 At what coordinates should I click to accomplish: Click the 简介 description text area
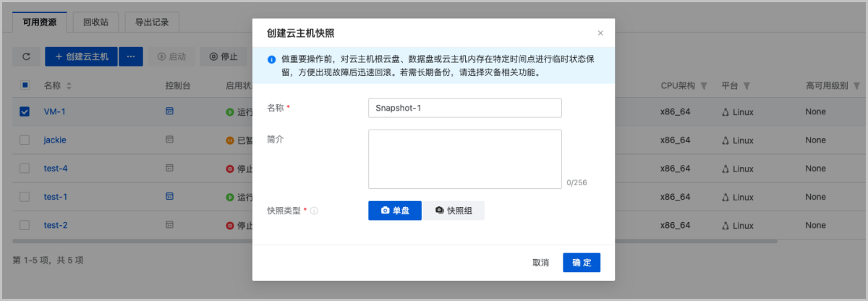click(464, 159)
